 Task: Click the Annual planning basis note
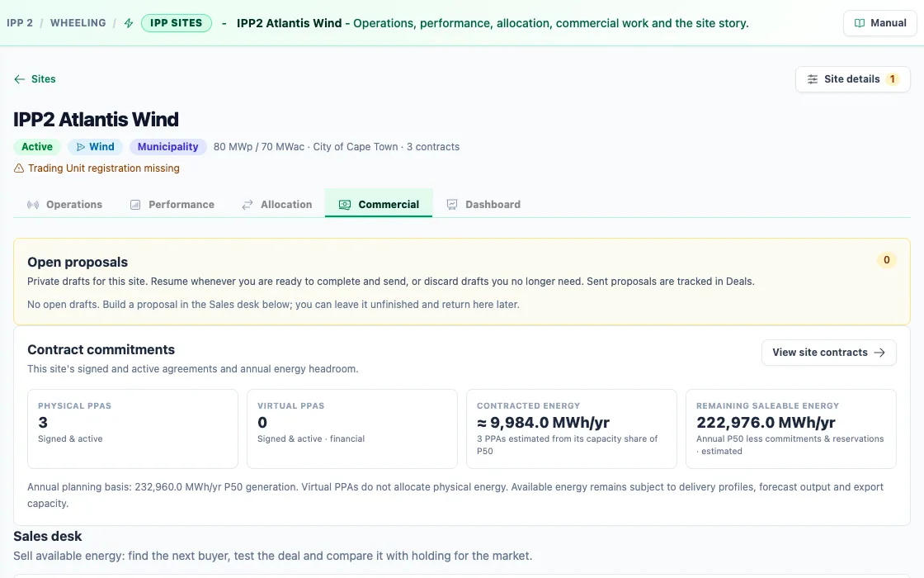pyautogui.click(x=455, y=495)
